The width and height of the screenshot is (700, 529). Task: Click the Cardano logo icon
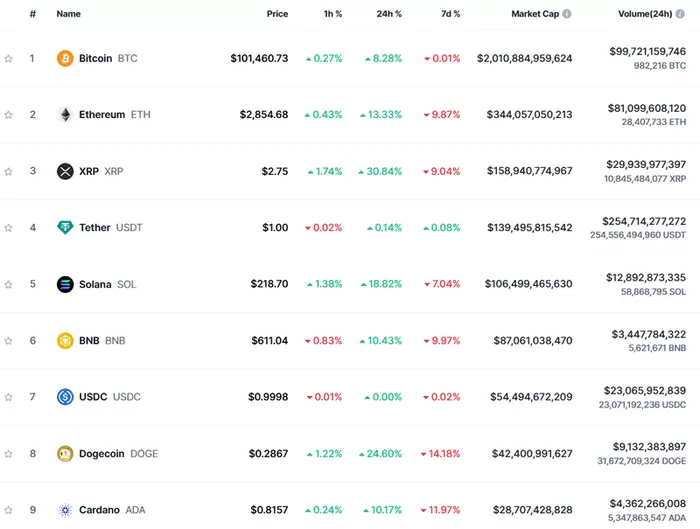click(65, 510)
